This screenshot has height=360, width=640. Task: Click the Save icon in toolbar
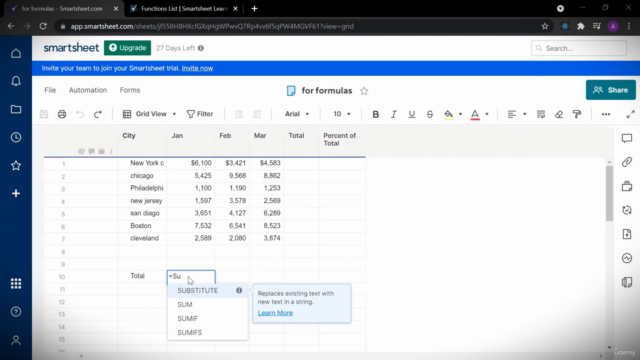(x=44, y=114)
